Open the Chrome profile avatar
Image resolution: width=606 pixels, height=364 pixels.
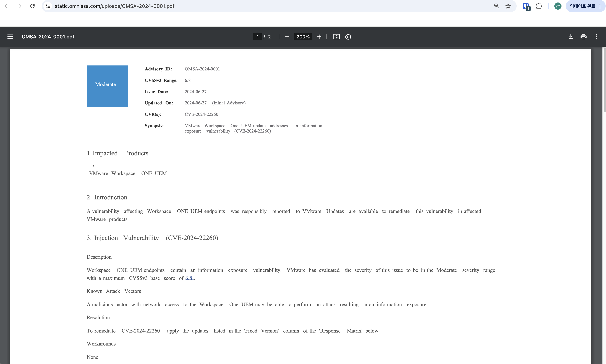(x=558, y=6)
